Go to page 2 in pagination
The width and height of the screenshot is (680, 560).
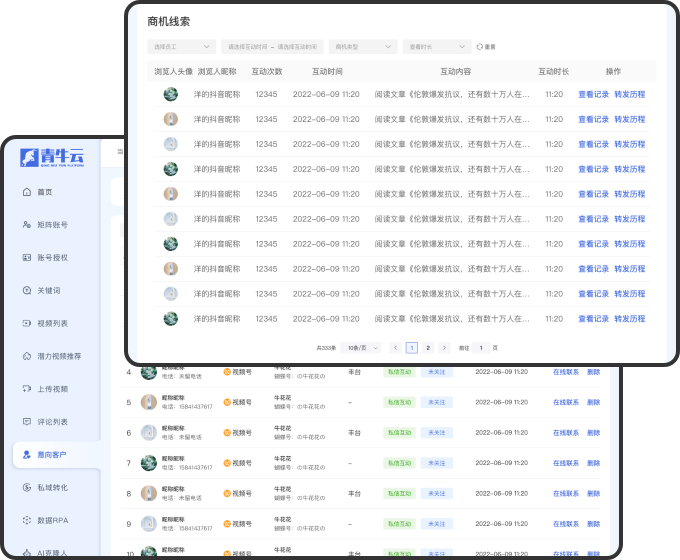point(428,347)
